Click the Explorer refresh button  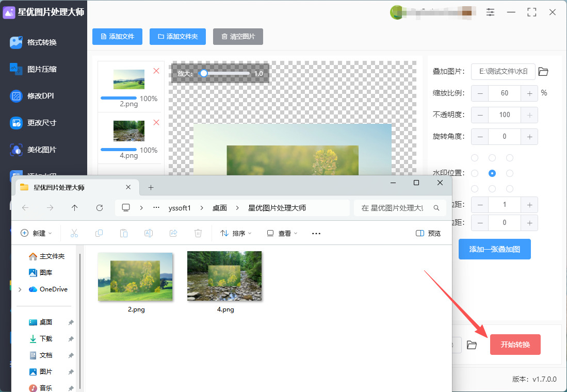(x=100, y=208)
